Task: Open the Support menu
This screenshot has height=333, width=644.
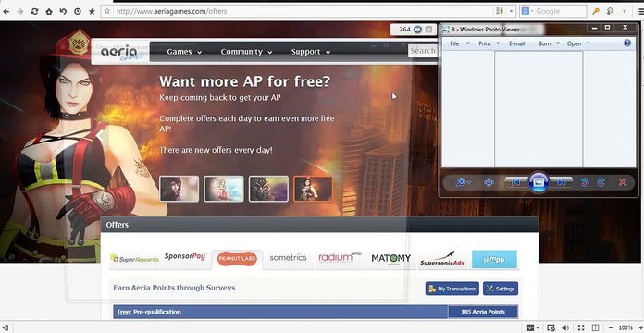Action: pos(311,52)
